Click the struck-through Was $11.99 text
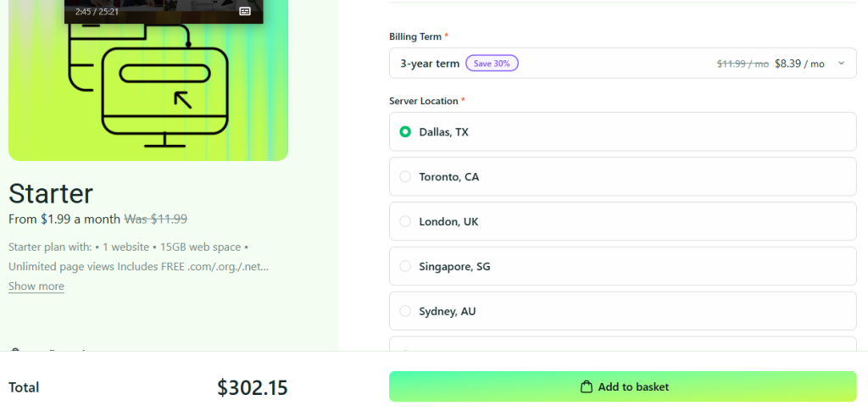The height and width of the screenshot is (411, 868). (156, 219)
